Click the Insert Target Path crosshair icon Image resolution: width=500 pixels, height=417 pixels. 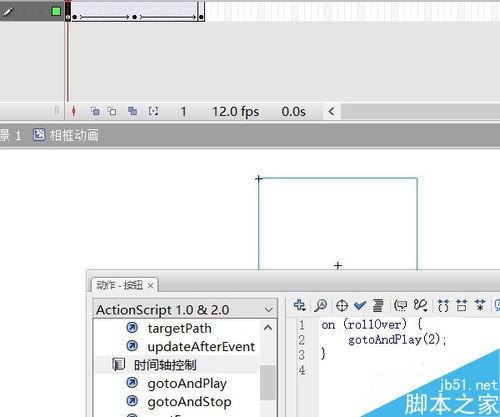342,305
